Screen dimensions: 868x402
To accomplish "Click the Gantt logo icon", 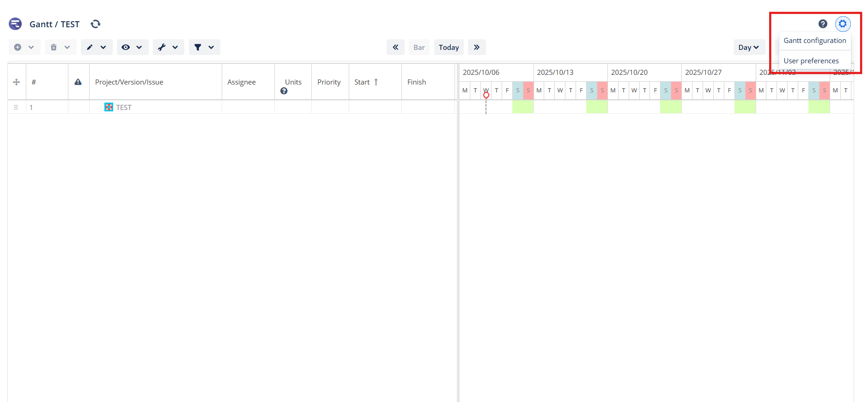I will click(15, 24).
